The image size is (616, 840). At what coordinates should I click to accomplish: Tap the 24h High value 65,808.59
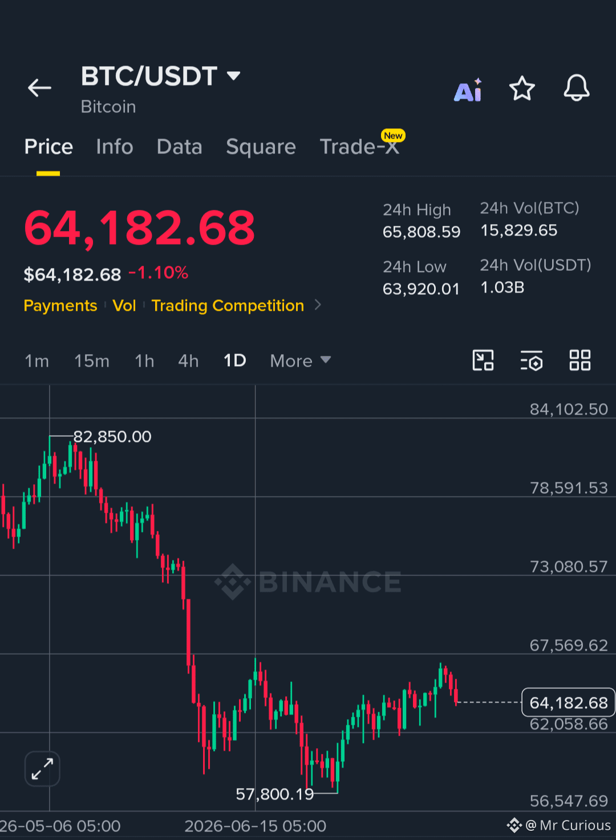click(422, 232)
